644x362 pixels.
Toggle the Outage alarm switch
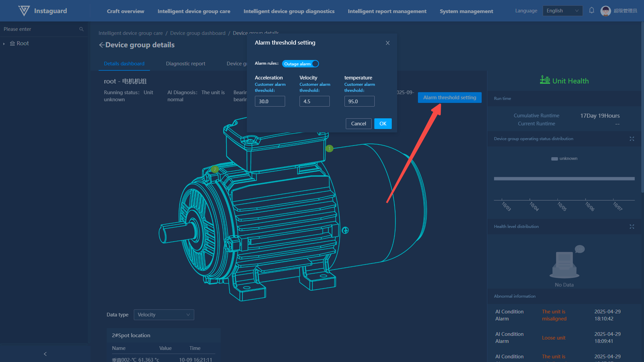(x=300, y=64)
